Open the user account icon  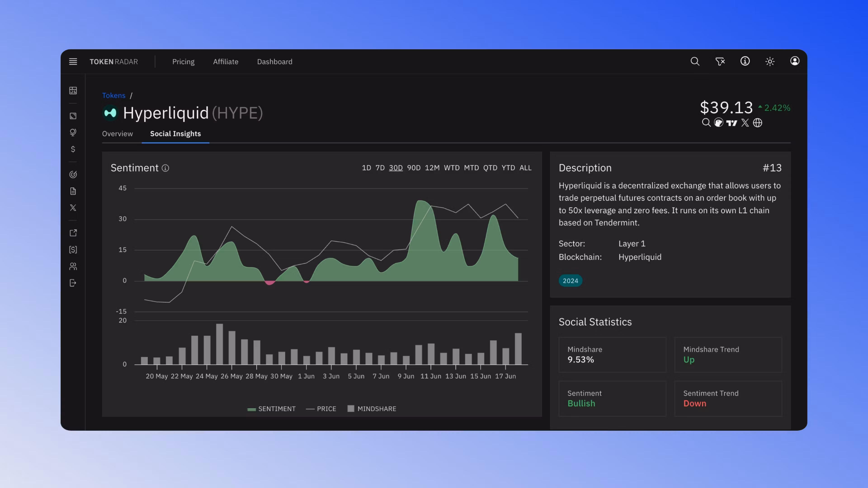click(x=795, y=61)
